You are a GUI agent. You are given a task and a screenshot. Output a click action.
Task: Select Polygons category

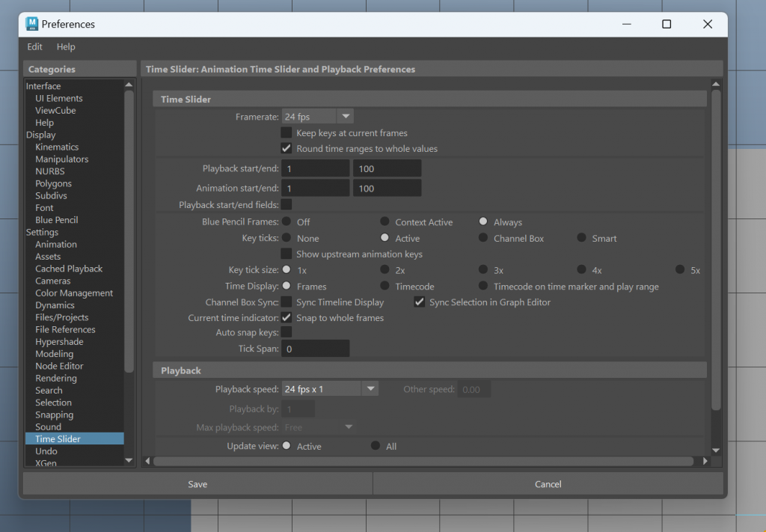(53, 183)
